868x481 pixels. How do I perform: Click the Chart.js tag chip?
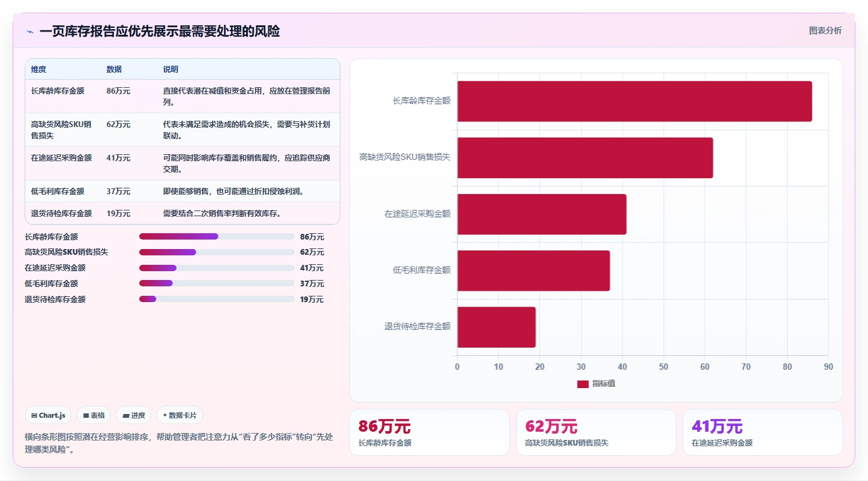(48, 415)
